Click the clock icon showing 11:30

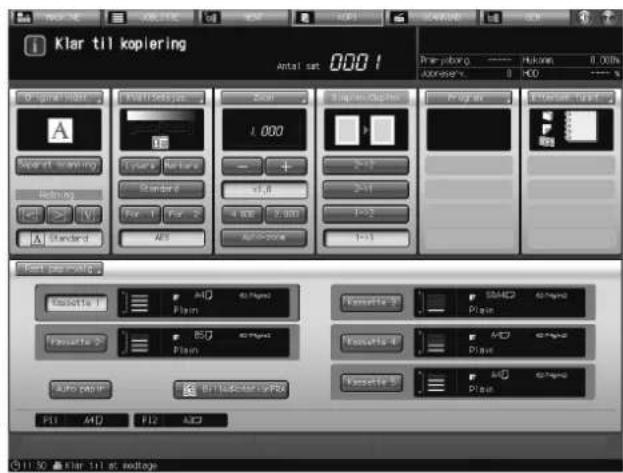(16, 465)
